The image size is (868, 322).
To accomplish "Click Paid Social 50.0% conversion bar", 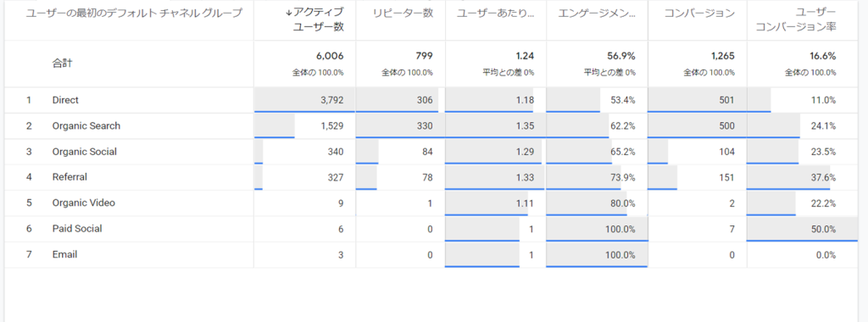I will (x=802, y=229).
